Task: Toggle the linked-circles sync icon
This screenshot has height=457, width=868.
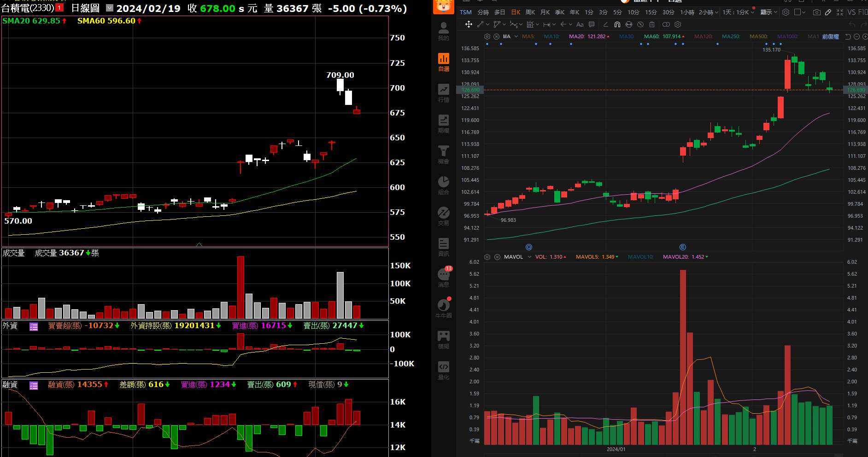Action: [666, 24]
